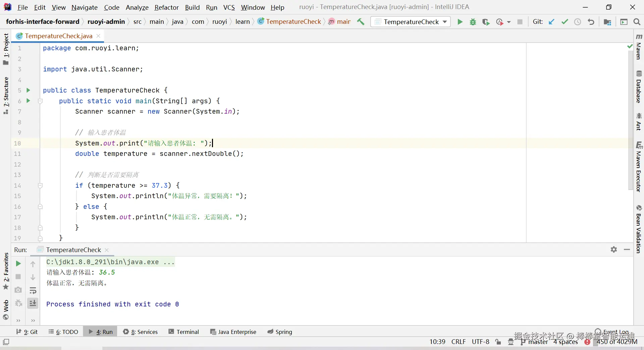Click the memory indicator 450 of 4029M
Image resolution: width=644 pixels, height=350 pixels.
point(617,342)
